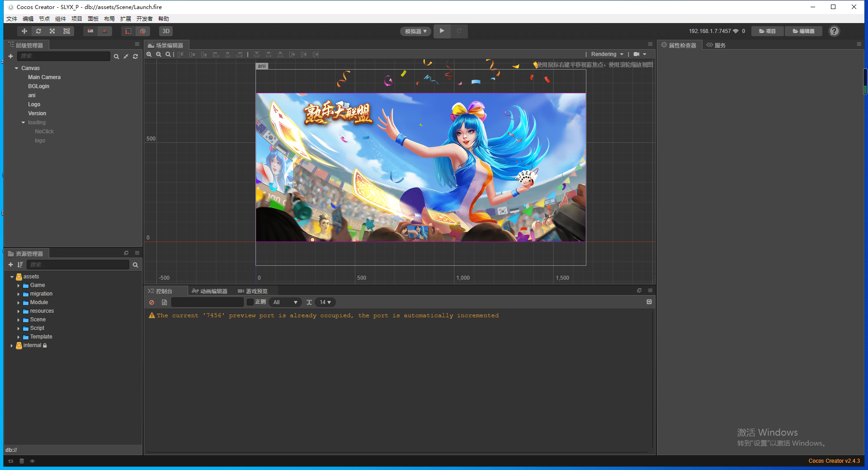868x470 pixels.
Task: Select the Rotate transform tool
Action: [x=38, y=31]
